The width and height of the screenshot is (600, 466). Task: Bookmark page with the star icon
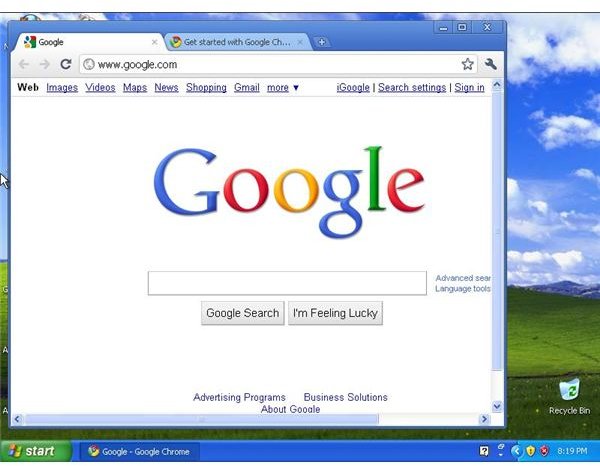pos(467,64)
